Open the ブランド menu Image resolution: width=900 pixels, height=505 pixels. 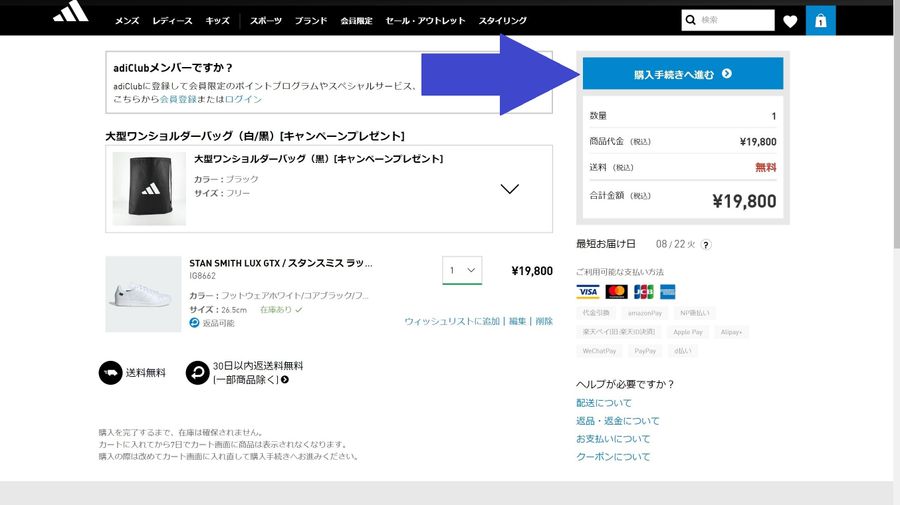pyautogui.click(x=311, y=21)
